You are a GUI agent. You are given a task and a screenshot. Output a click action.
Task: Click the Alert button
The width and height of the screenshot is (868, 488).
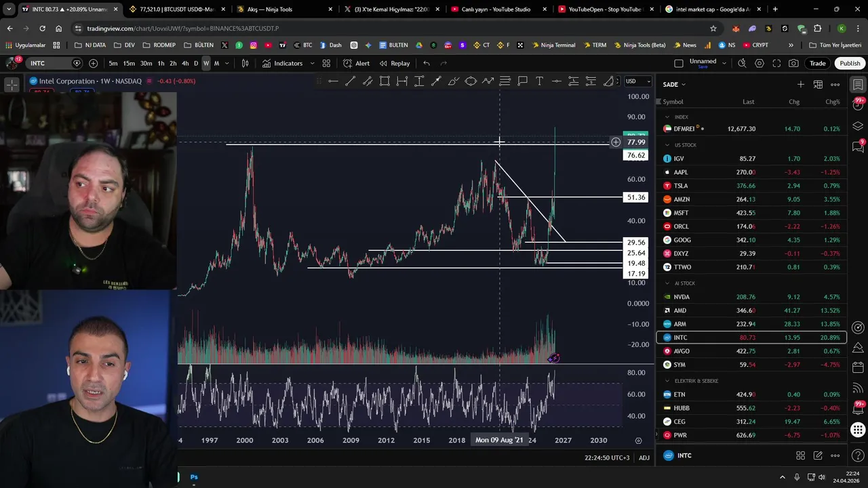coord(357,63)
